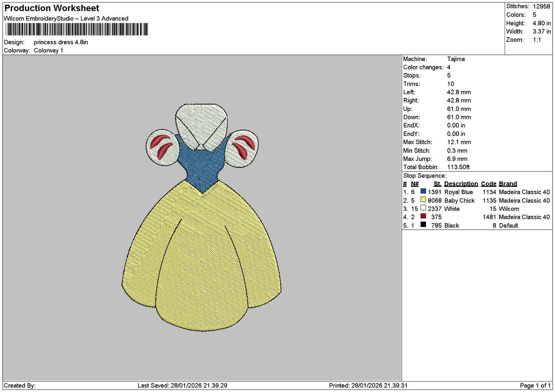Click the barcode under the worksheet title
The width and height of the screenshot is (555, 392).
pyautogui.click(x=76, y=30)
